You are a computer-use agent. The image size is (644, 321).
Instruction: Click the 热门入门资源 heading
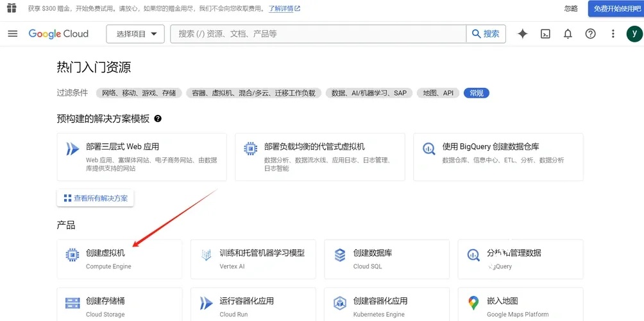tap(94, 67)
